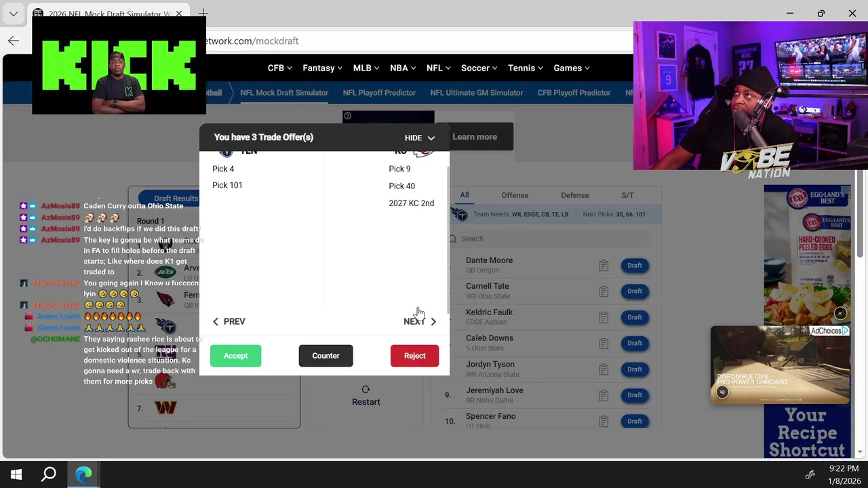Open the clipboard icon for Keldric Faulk

pos(604,317)
